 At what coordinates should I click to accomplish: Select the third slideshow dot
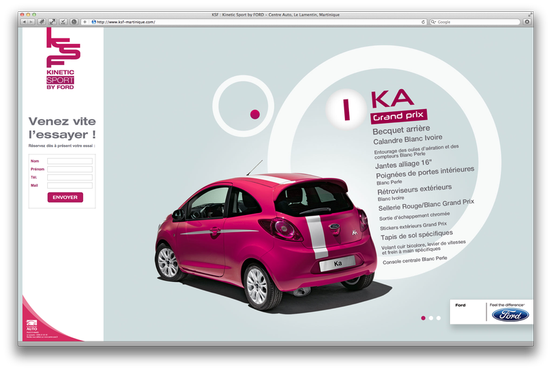coord(438,318)
